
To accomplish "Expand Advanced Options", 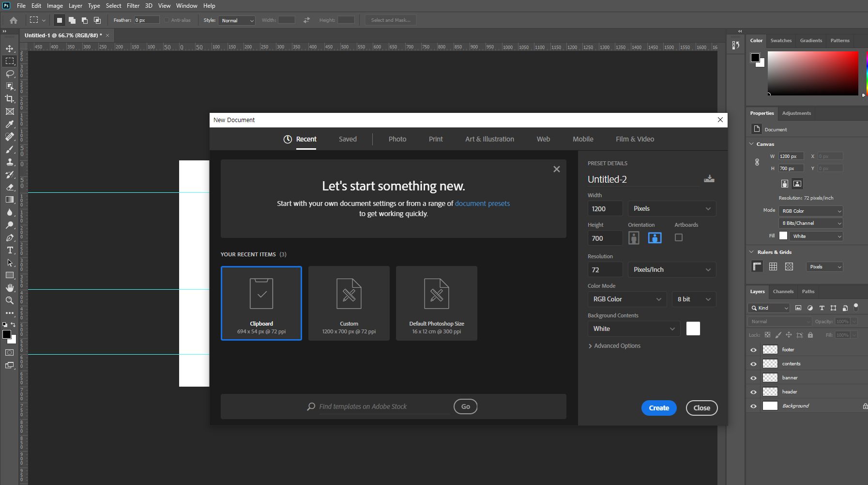I will pos(614,346).
